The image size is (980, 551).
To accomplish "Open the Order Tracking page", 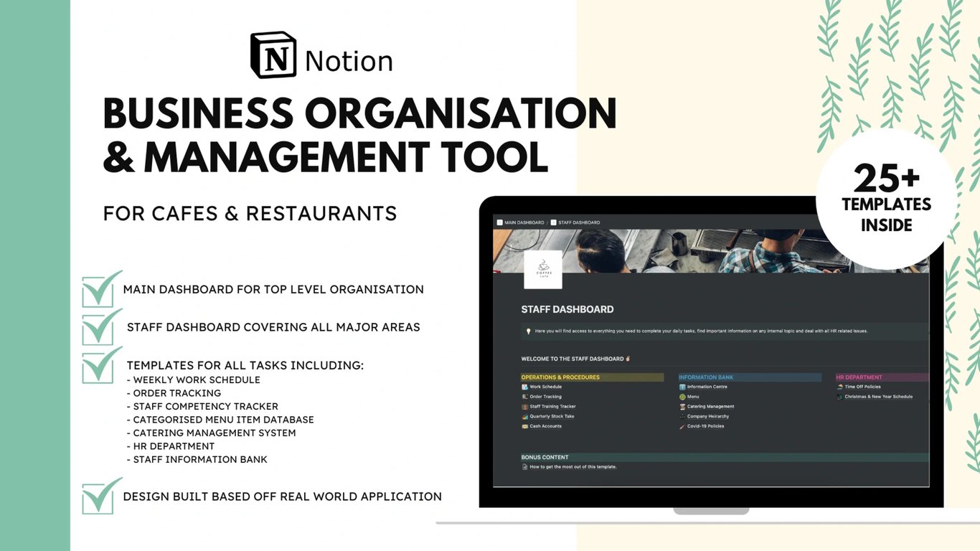I will click(x=546, y=397).
